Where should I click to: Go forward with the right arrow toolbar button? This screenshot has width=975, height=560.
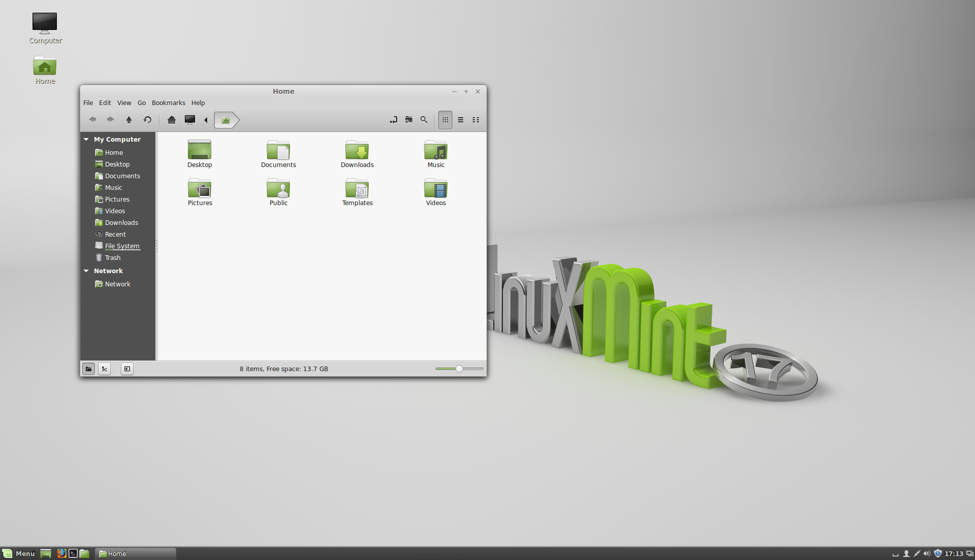tap(110, 120)
